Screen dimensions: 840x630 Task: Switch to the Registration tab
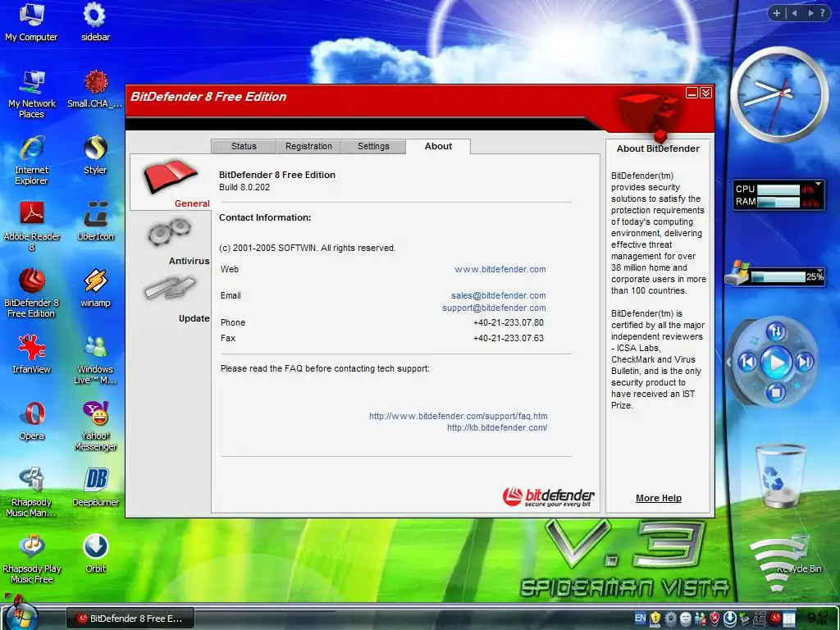[308, 146]
